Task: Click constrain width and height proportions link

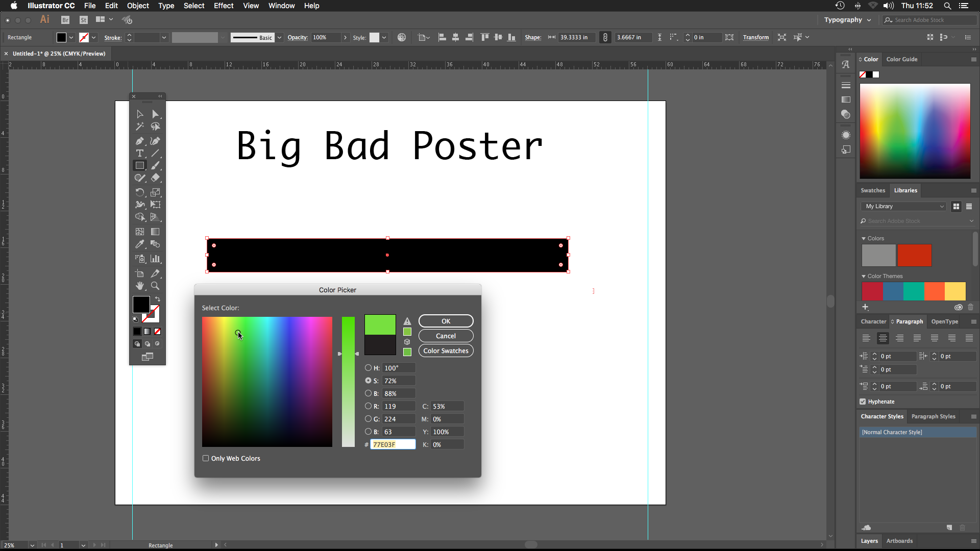Action: tap(605, 37)
